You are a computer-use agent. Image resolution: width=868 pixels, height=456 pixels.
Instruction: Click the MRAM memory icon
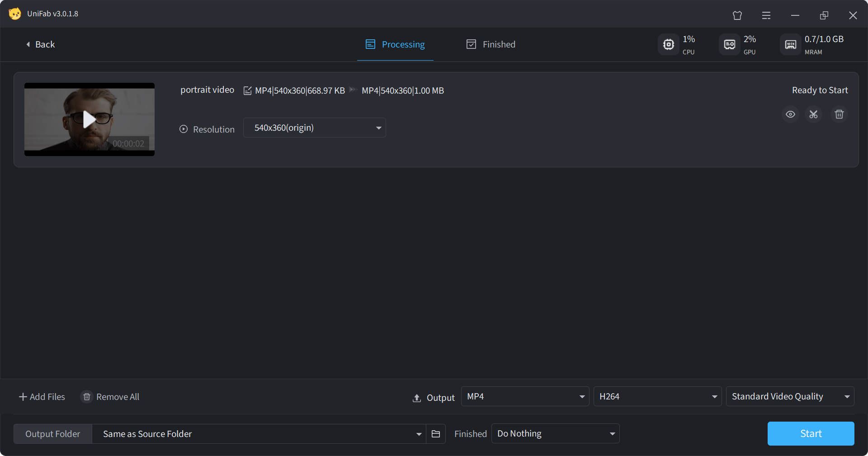click(x=790, y=44)
